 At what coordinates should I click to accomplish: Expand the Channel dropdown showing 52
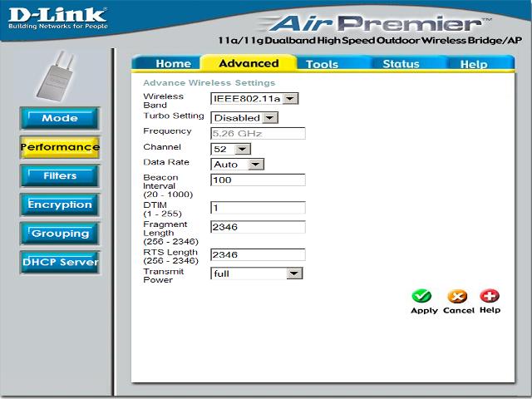(231, 149)
